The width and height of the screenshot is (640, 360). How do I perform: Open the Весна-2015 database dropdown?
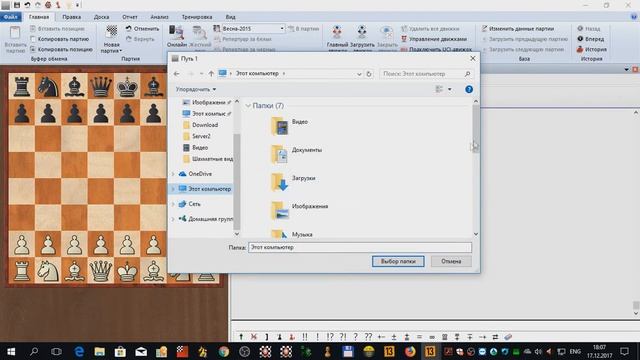click(x=282, y=29)
